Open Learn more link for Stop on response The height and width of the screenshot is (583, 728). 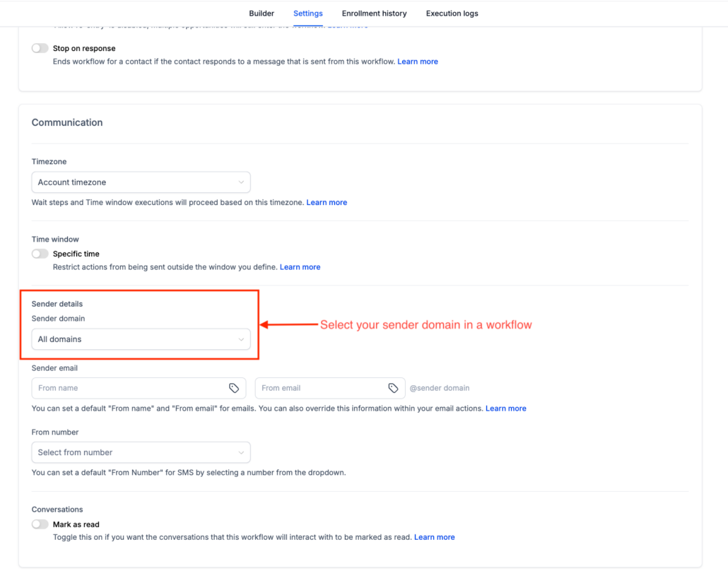tap(418, 61)
